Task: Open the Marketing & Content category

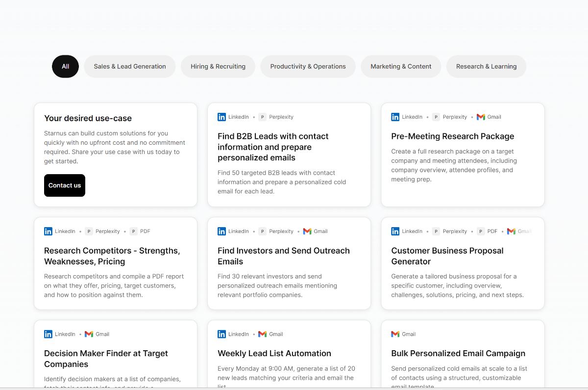Action: [x=401, y=66]
